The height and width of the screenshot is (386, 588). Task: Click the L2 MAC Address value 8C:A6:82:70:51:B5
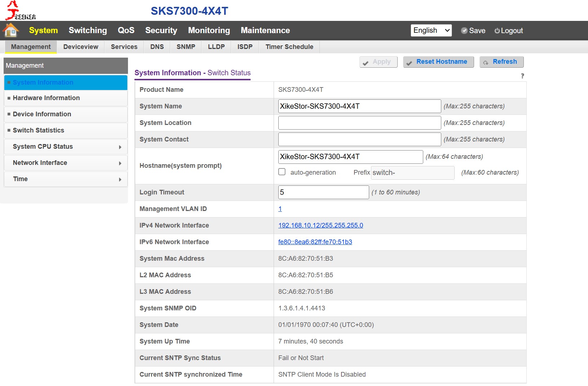coord(306,275)
